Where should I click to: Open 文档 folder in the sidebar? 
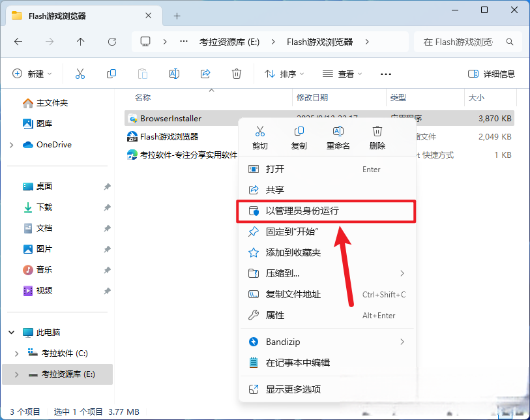[x=38, y=228]
